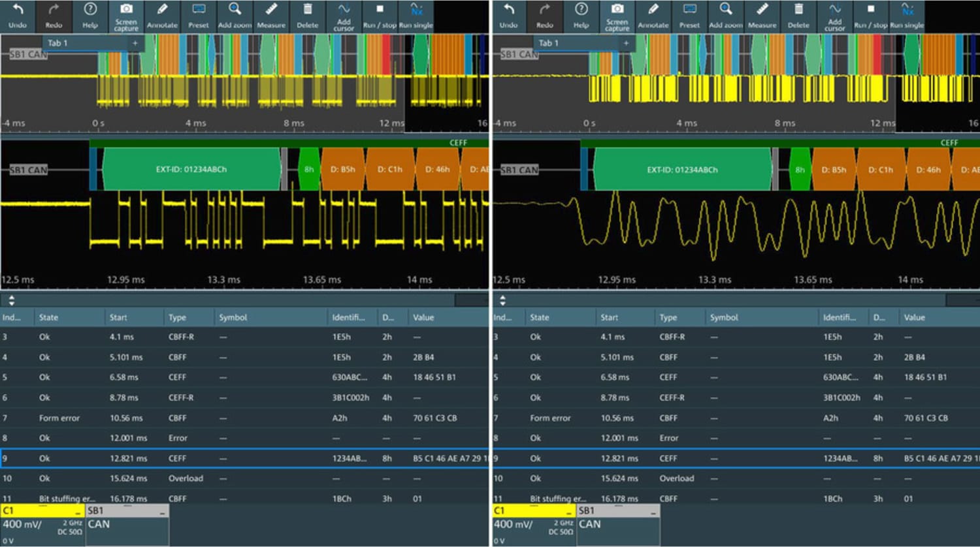The image size is (980, 547).
Task: Switch to Tab 1 in the left oscilloscope
Action: [x=85, y=43]
